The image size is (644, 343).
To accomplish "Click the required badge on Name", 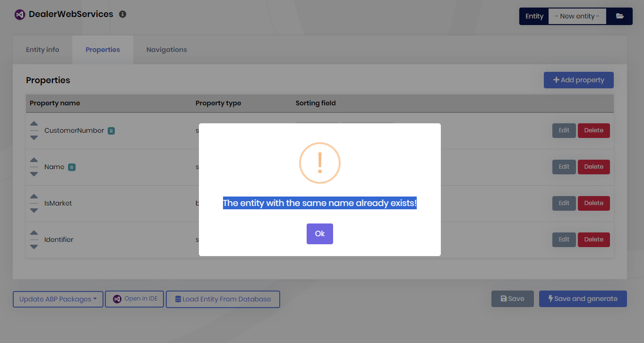I will click(x=72, y=167).
